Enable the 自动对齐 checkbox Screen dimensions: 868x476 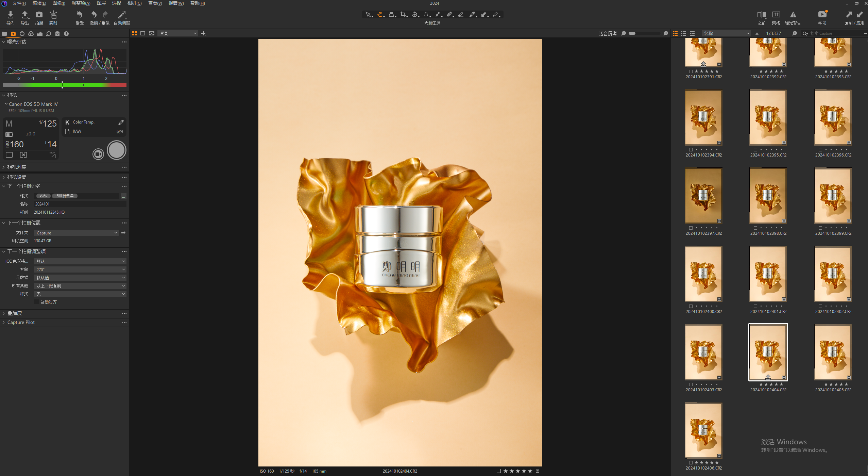[x=36, y=302]
